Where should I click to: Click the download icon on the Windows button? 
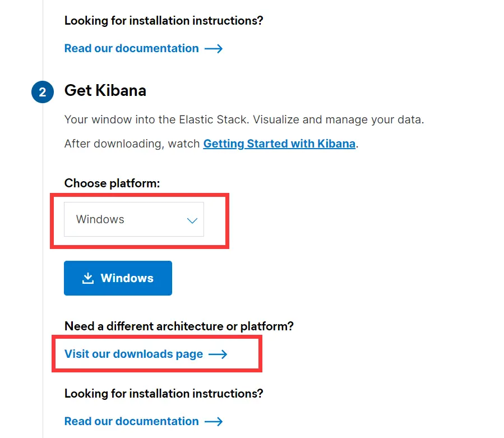pos(88,278)
